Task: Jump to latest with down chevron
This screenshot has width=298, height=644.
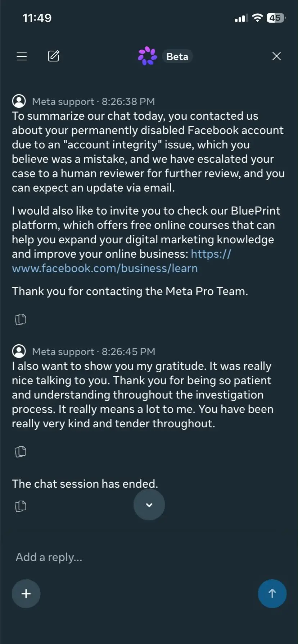Action: tap(149, 505)
